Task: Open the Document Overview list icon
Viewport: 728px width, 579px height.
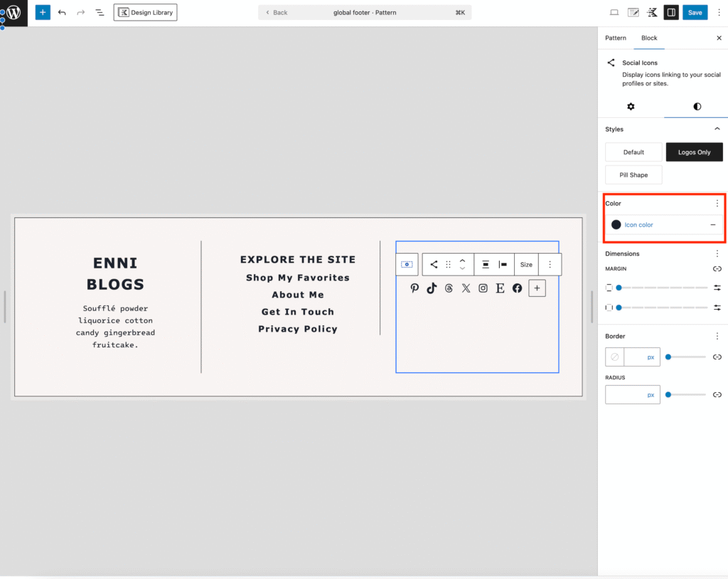Action: click(x=100, y=13)
